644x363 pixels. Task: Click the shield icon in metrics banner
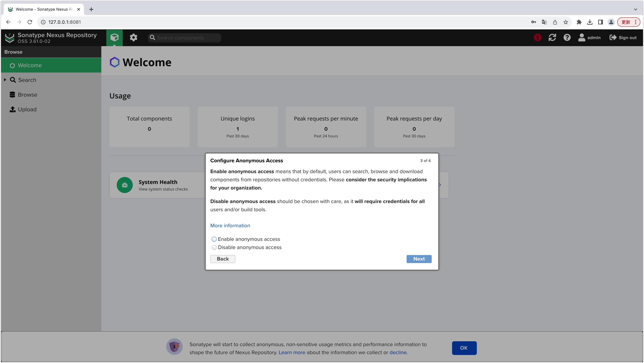[175, 346]
